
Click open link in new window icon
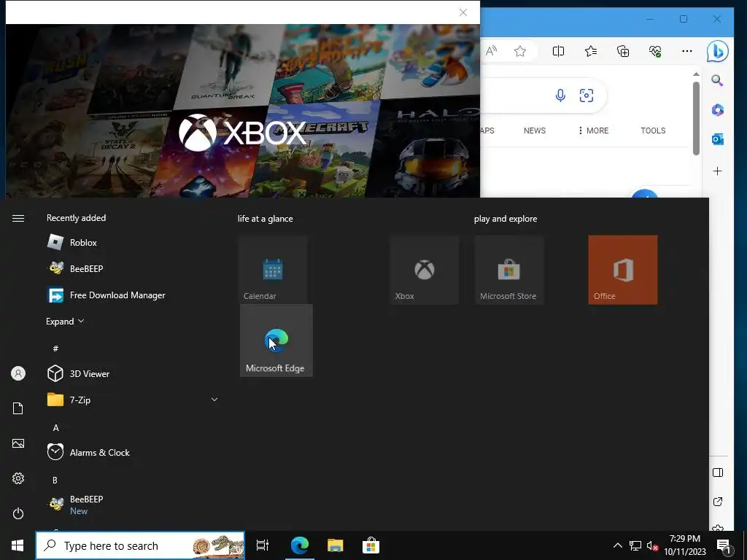point(718,502)
